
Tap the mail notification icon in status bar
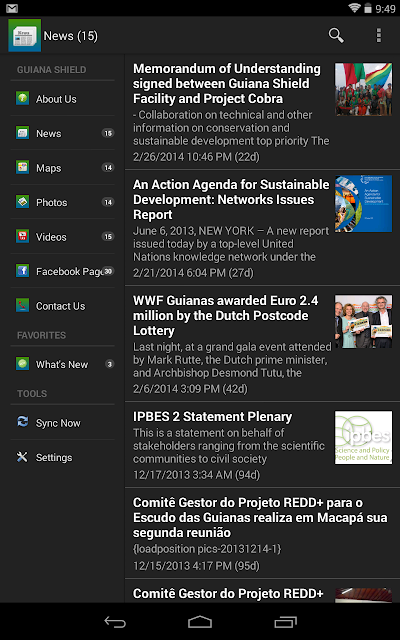(12, 8)
